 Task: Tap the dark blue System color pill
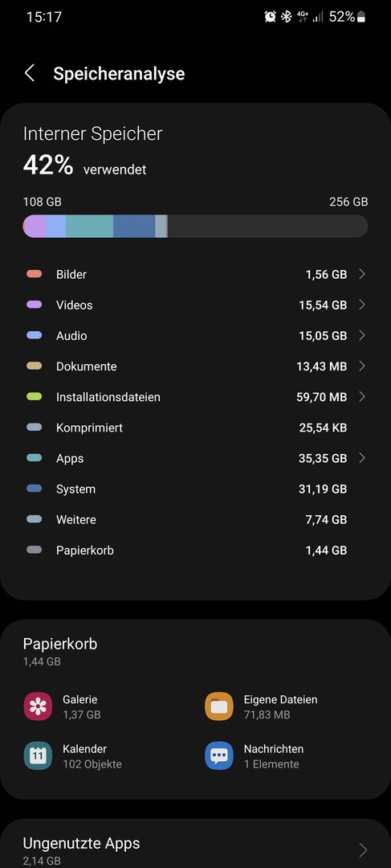pyautogui.click(x=35, y=489)
